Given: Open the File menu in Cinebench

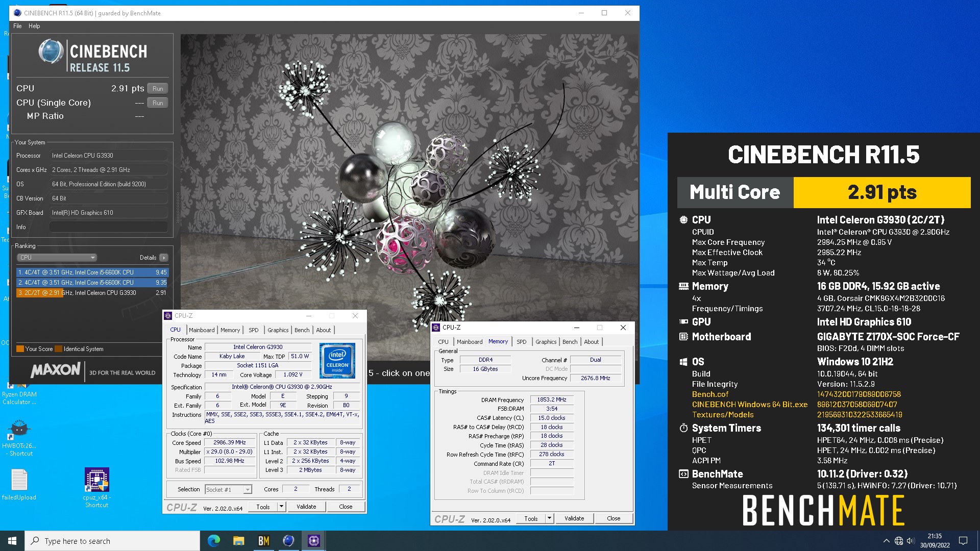Looking at the screenshot, I should click(17, 26).
